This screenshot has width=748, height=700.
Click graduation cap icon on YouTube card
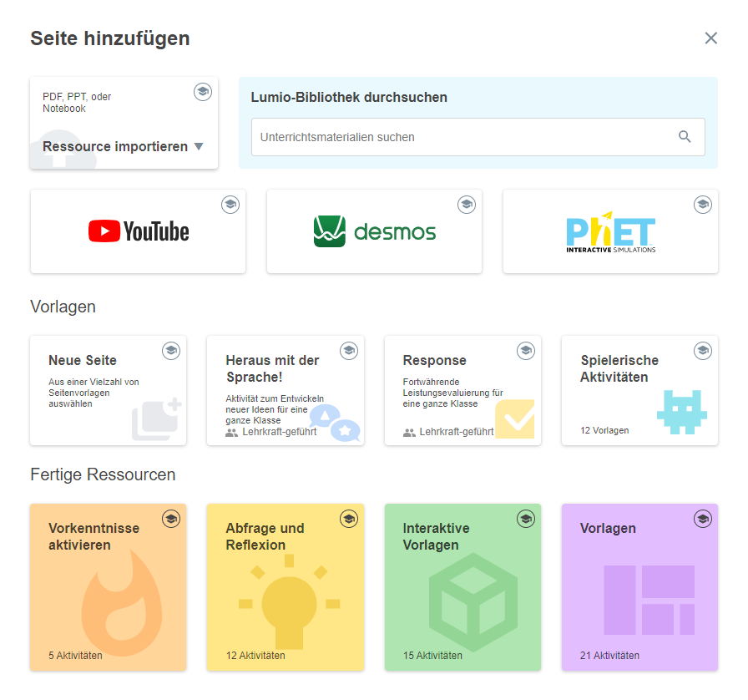pyautogui.click(x=230, y=204)
